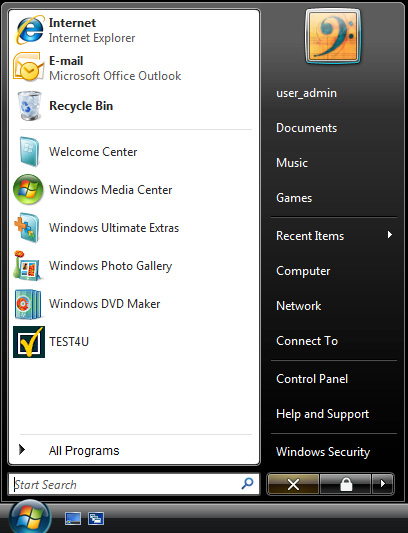Open Documents from the right pane
Screen dimensions: 408x533
[x=306, y=128]
